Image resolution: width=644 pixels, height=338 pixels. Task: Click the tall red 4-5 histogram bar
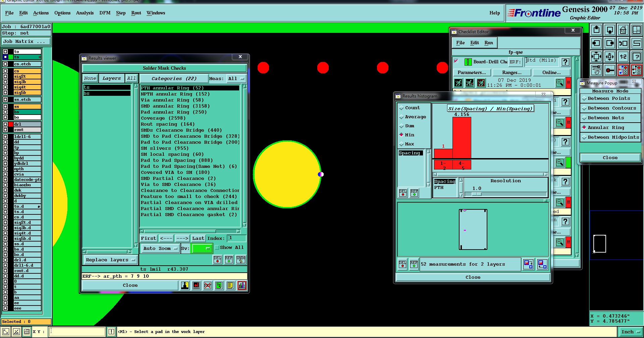point(462,138)
